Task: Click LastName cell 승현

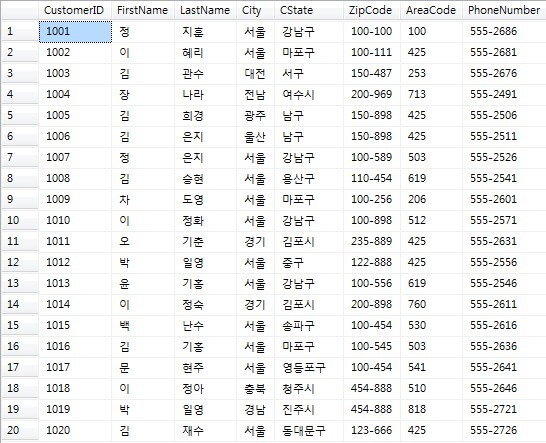Action: tap(205, 178)
